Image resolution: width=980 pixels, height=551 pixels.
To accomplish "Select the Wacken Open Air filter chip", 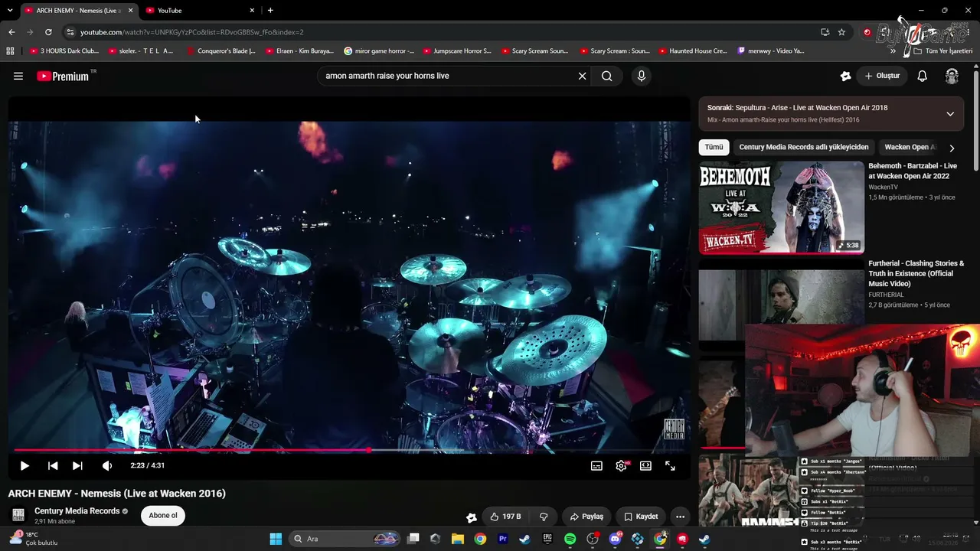I will tap(910, 147).
